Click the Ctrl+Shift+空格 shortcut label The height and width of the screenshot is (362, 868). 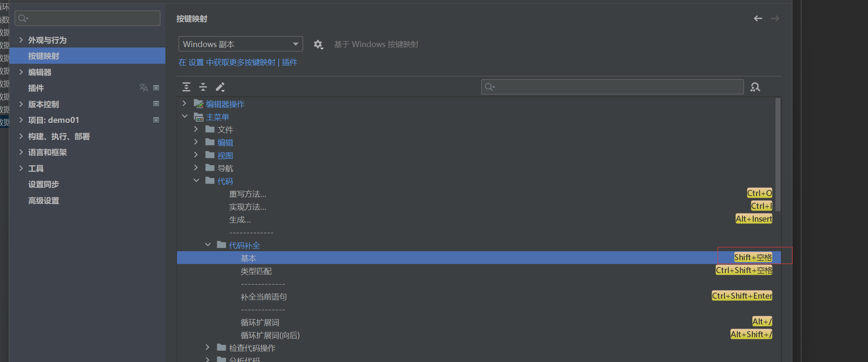click(x=744, y=270)
